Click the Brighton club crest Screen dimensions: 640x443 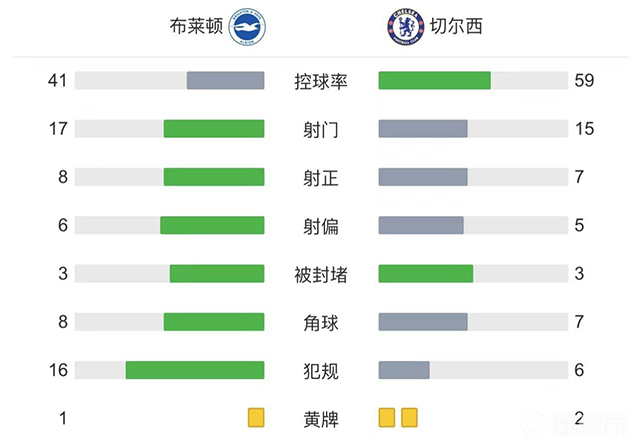[x=247, y=26]
